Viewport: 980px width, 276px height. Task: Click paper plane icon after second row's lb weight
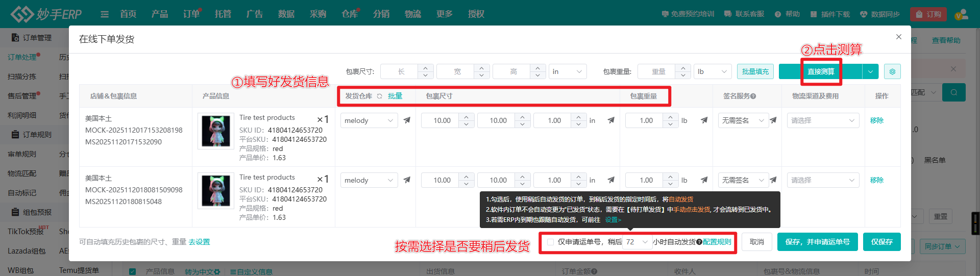click(704, 180)
